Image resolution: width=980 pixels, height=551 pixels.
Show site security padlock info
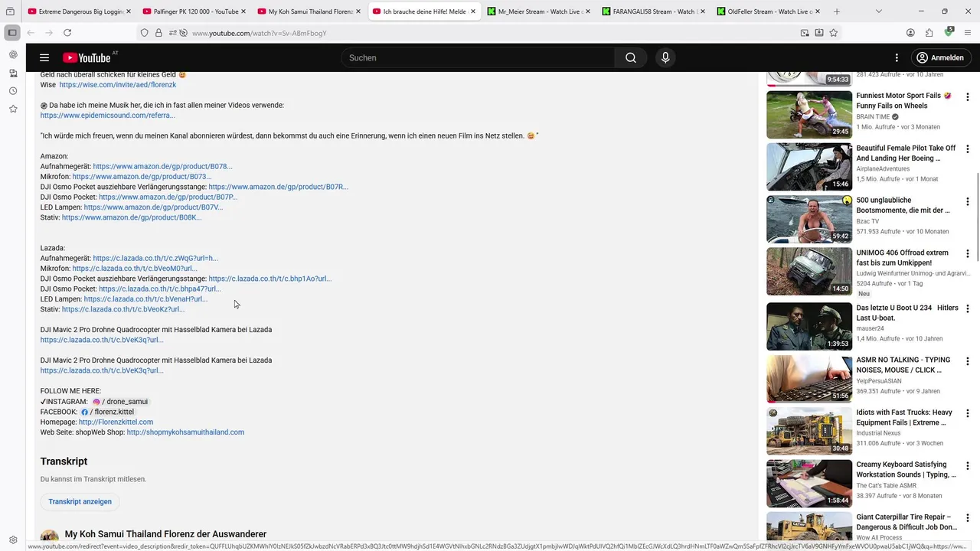(x=158, y=33)
